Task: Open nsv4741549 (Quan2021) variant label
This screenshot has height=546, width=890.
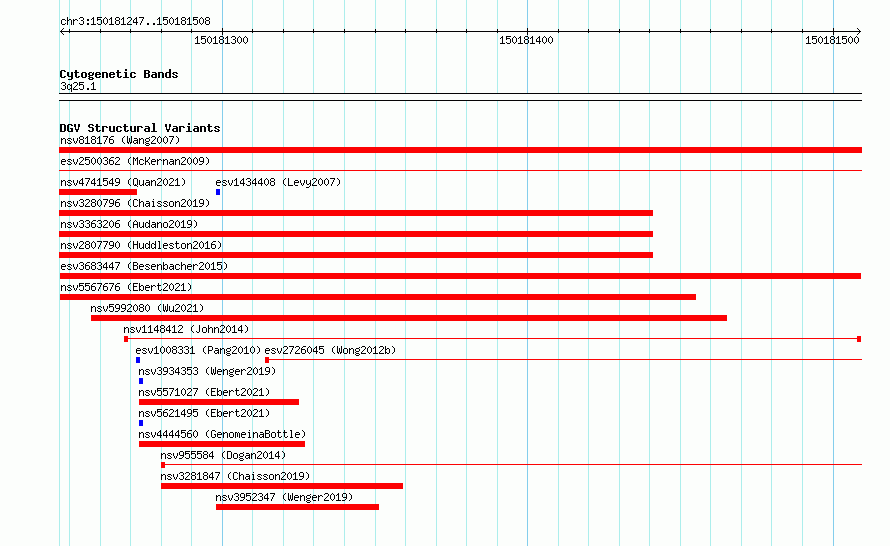Action: tap(123, 182)
